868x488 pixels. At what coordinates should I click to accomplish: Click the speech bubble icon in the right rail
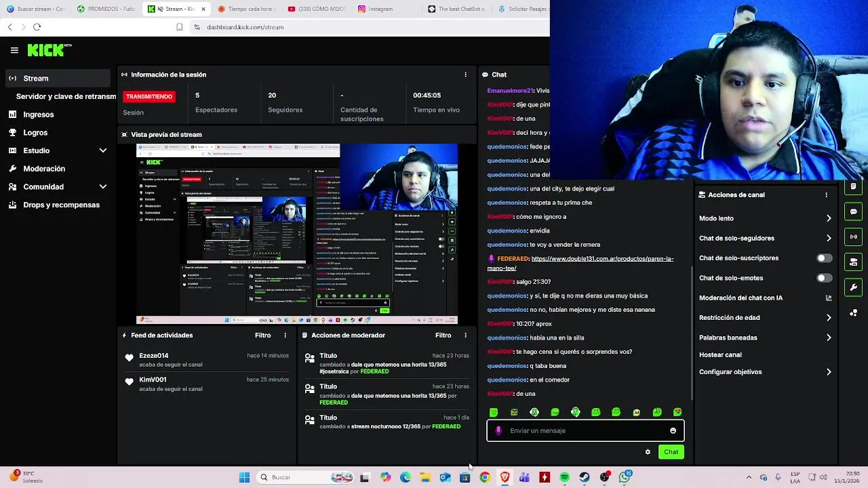point(853,211)
